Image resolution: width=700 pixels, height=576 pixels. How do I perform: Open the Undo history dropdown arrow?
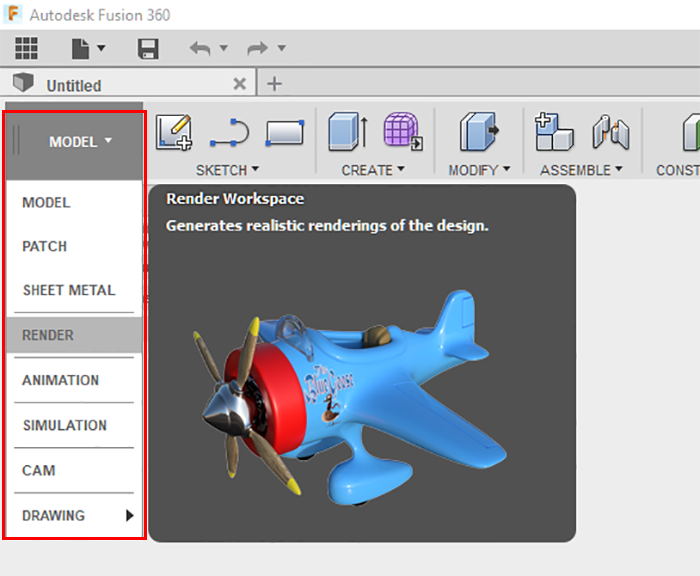click(x=224, y=47)
